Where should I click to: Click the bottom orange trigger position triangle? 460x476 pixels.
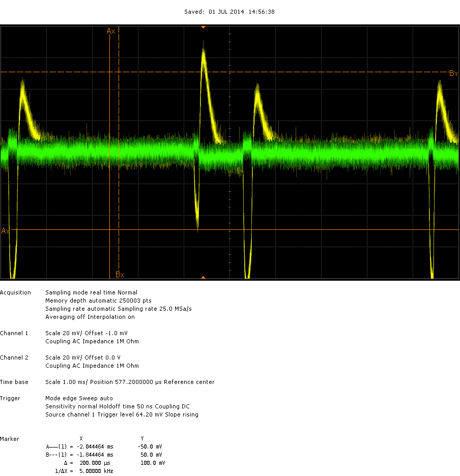(x=203, y=278)
